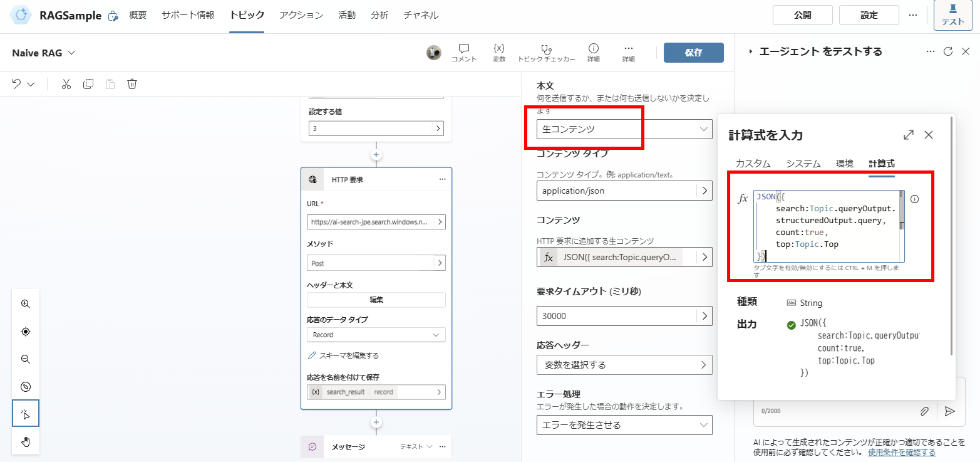980x462 pixels.
Task: Select the zoom out tool on the canvas
Action: 25,359
